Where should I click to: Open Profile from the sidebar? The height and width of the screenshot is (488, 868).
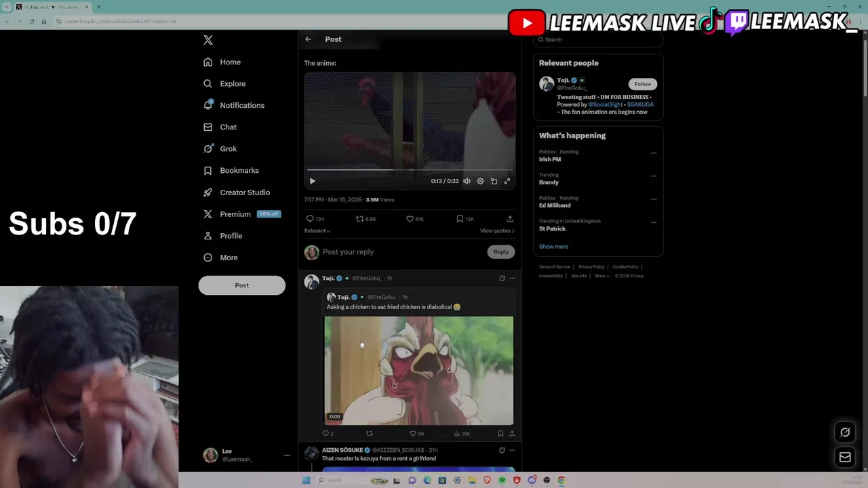(x=222, y=235)
